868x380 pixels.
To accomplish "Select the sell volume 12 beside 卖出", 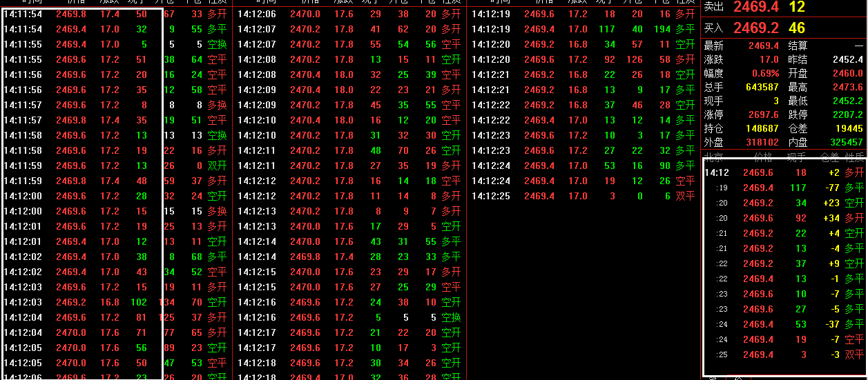I will 797,8.
